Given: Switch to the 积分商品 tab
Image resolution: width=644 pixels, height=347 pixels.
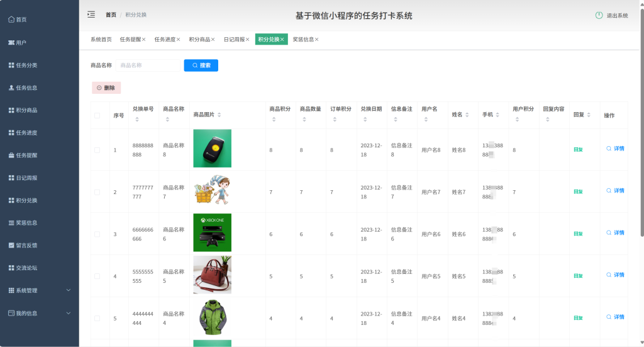Looking at the screenshot, I should click(199, 40).
